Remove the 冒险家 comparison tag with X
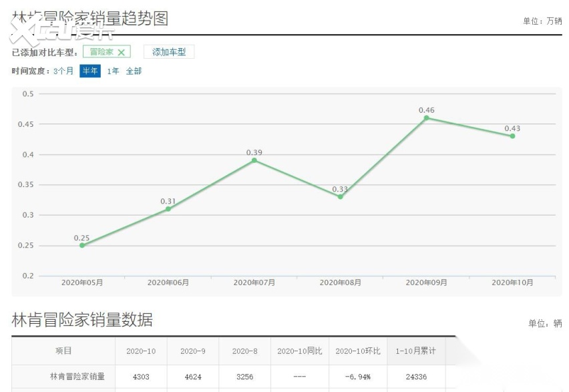 (121, 52)
